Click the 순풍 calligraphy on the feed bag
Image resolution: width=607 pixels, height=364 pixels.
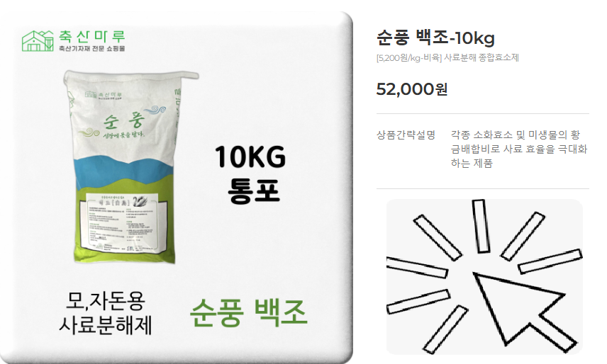point(123,121)
